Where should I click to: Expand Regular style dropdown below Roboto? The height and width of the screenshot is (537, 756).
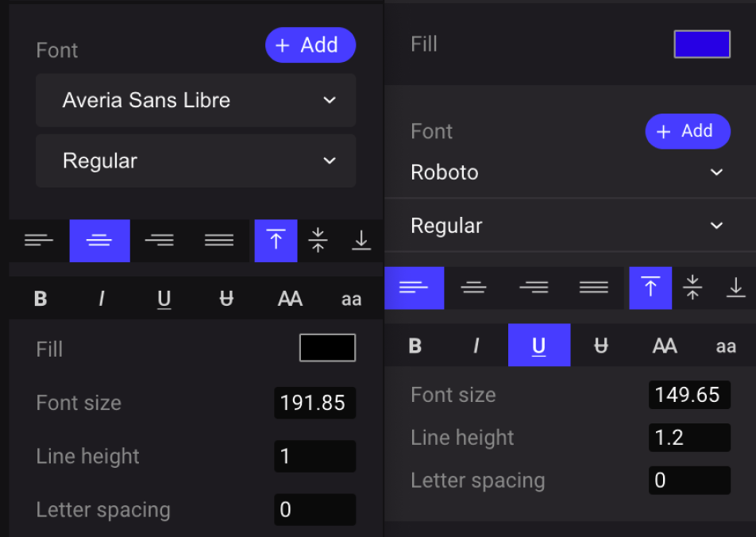[567, 226]
